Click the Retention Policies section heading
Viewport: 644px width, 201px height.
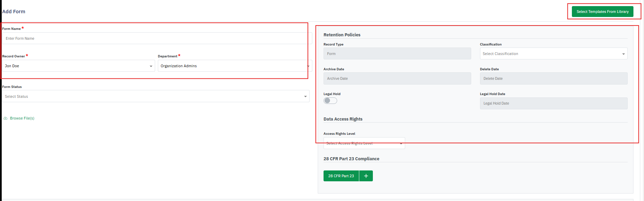tap(342, 35)
